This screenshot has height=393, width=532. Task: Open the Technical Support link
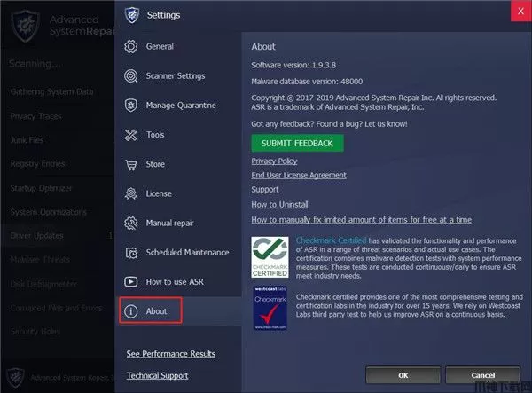[157, 375]
